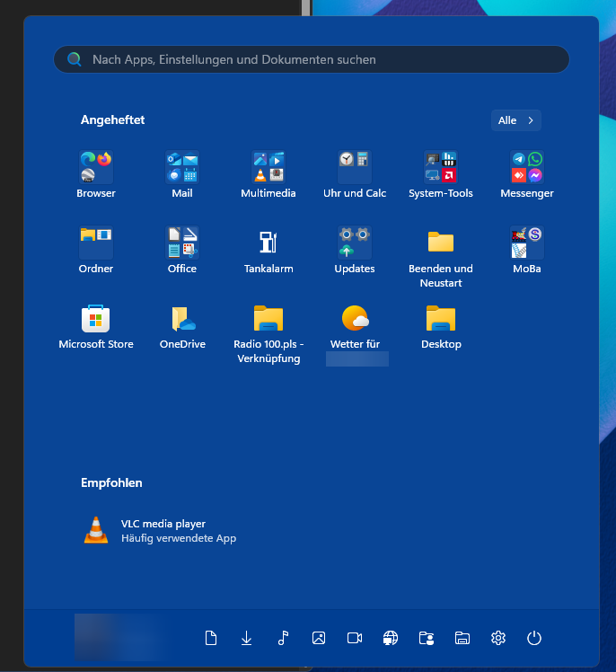Open the Ordner pinned folder
The width and height of the screenshot is (616, 672).
tap(96, 243)
